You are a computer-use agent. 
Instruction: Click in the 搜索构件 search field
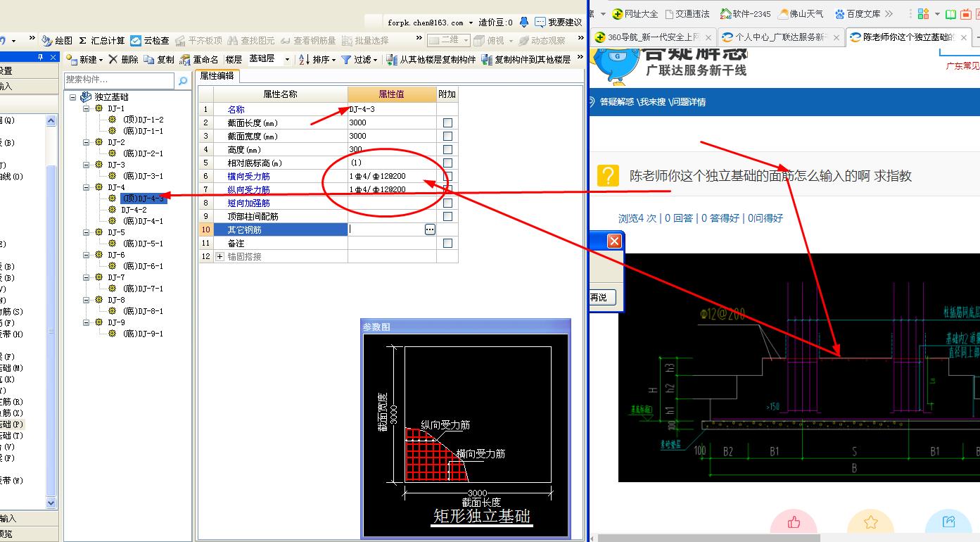(x=120, y=80)
